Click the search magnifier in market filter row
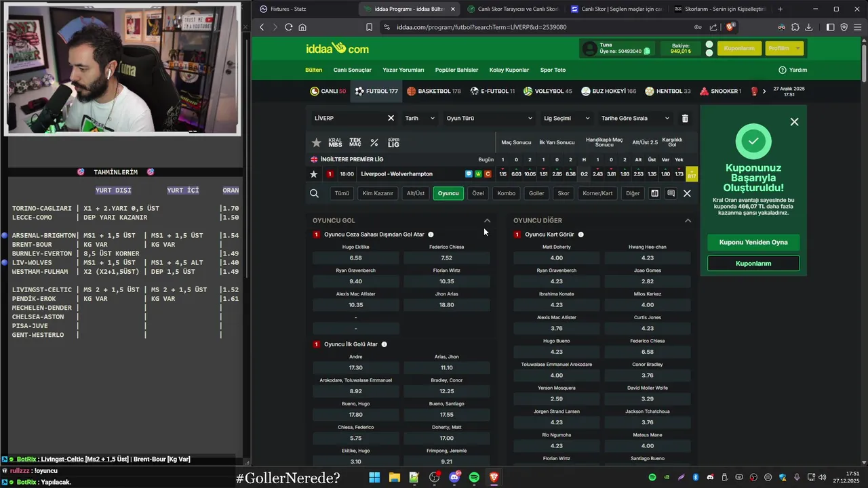 coord(314,193)
